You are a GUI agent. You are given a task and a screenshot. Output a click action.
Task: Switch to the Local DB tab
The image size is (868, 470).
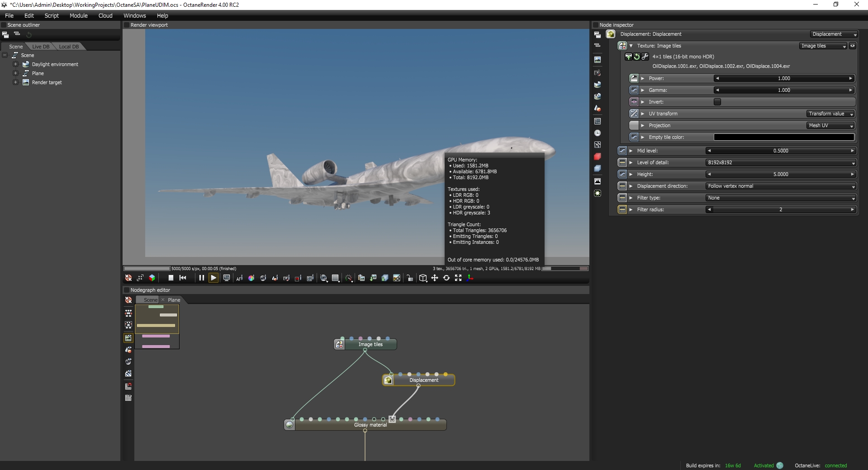[x=69, y=47]
